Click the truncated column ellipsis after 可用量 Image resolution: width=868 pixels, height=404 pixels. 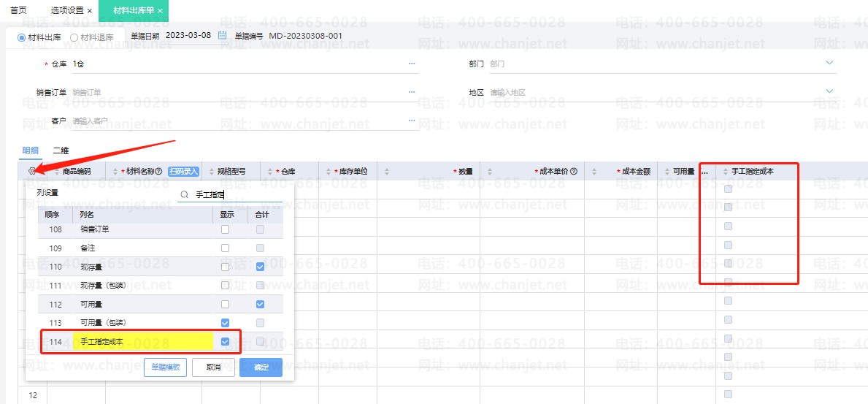704,172
